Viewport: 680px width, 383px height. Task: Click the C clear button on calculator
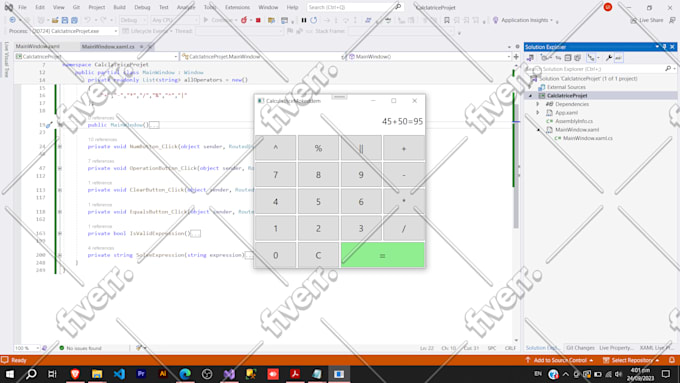(x=318, y=255)
